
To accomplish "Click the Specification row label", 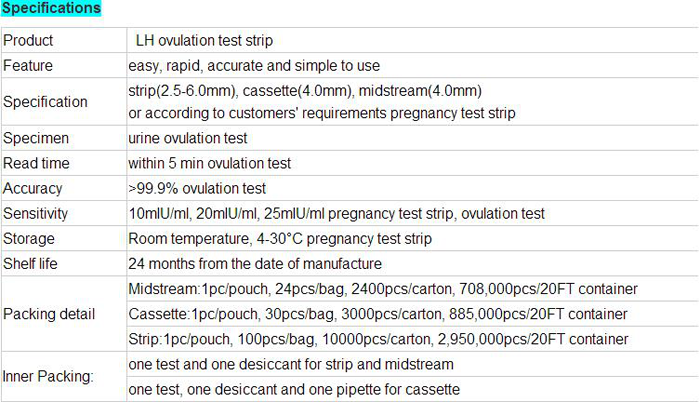I will (x=45, y=102).
